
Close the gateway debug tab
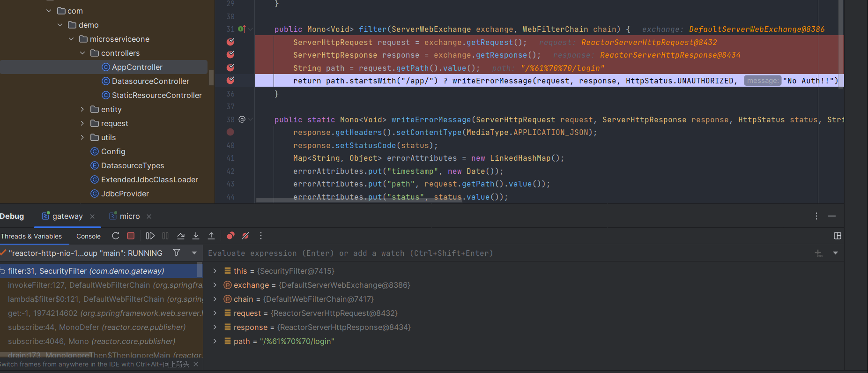click(92, 216)
